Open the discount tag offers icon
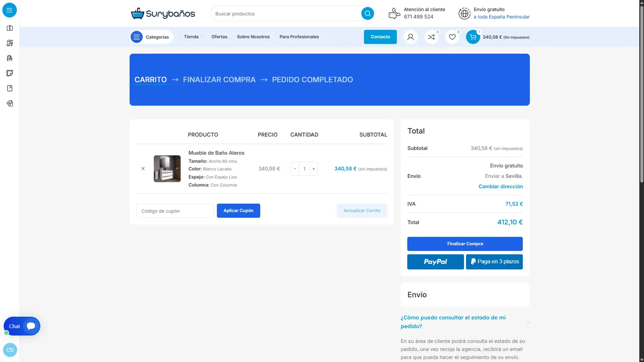644x362 pixels. pos(10,103)
